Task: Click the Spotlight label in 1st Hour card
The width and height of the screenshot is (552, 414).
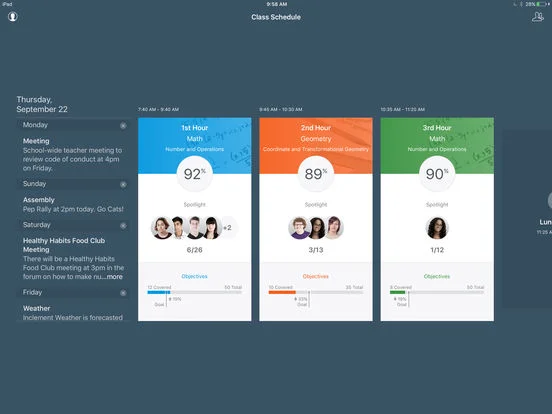Action: tap(194, 205)
